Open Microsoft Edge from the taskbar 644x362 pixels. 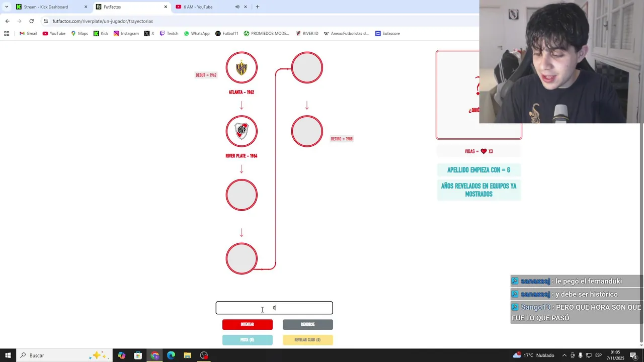click(x=171, y=355)
